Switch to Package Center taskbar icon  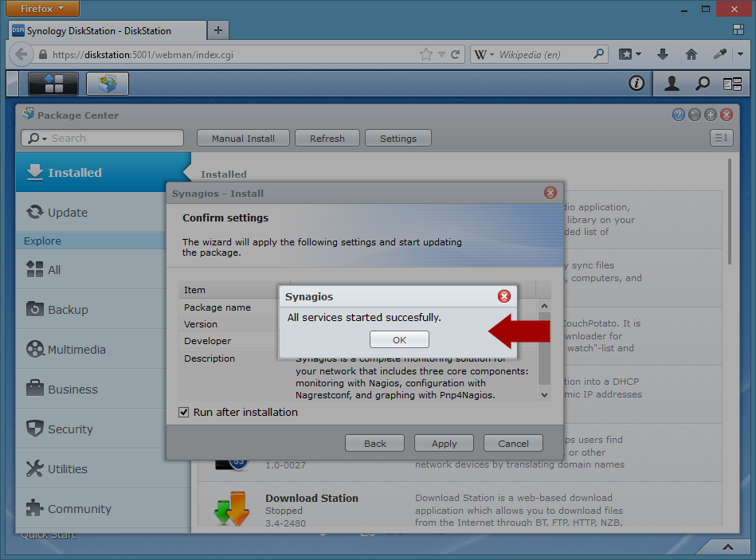(x=107, y=84)
